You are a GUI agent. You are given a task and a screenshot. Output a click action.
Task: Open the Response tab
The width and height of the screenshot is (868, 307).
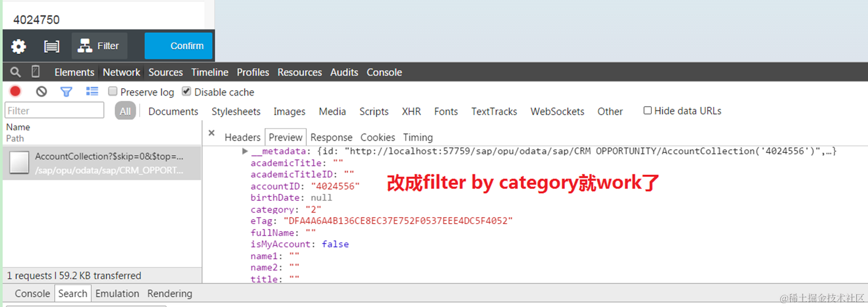[331, 137]
